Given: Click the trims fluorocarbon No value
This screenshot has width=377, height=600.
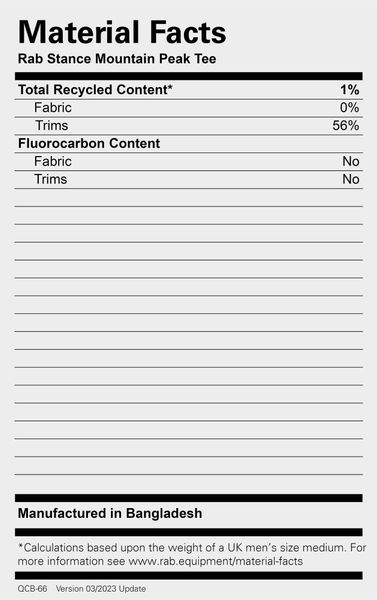Looking at the screenshot, I should click(351, 179).
